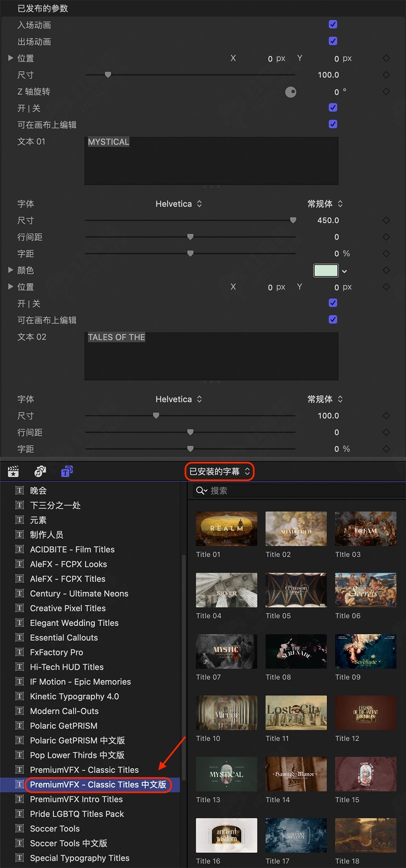
Task: Select PremiumVFX Intro Titles category
Action: pyautogui.click(x=76, y=799)
